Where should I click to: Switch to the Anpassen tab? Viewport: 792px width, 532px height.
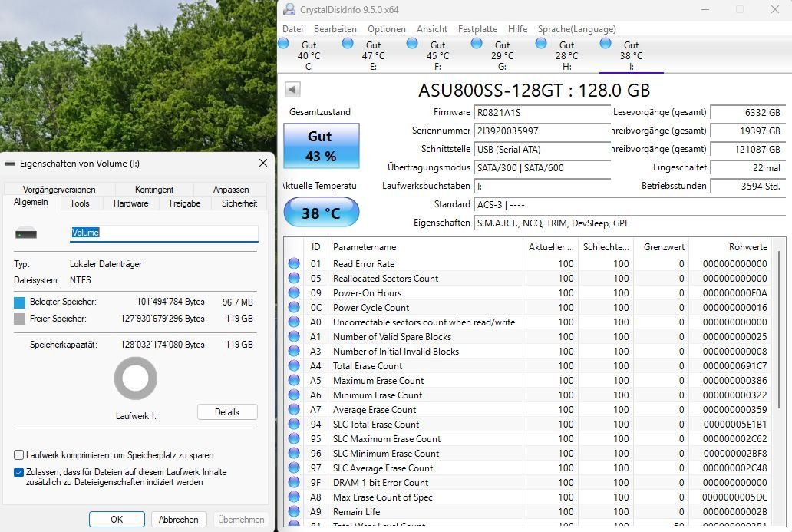pyautogui.click(x=231, y=190)
